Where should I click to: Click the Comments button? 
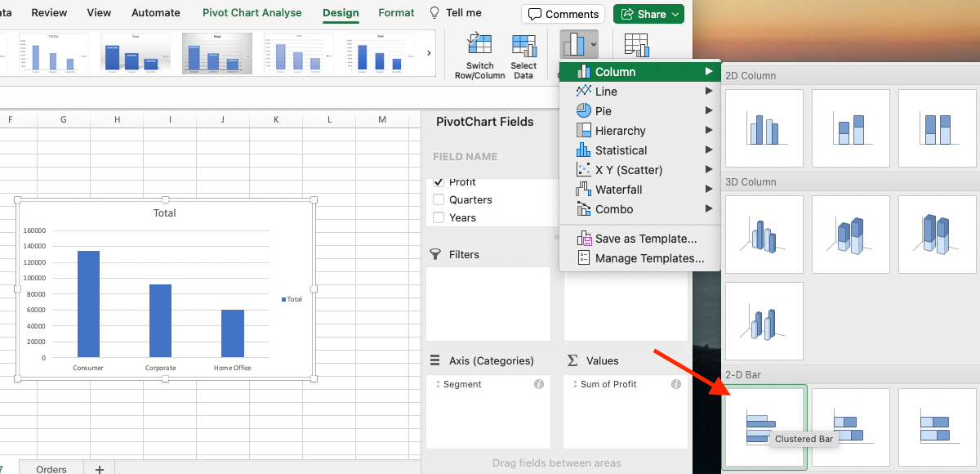563,14
